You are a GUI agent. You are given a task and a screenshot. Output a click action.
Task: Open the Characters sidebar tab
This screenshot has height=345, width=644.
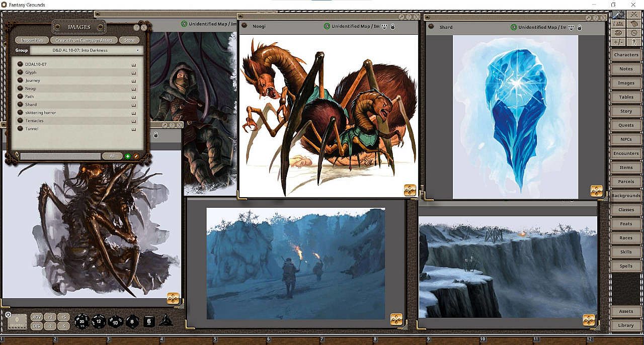tap(626, 55)
